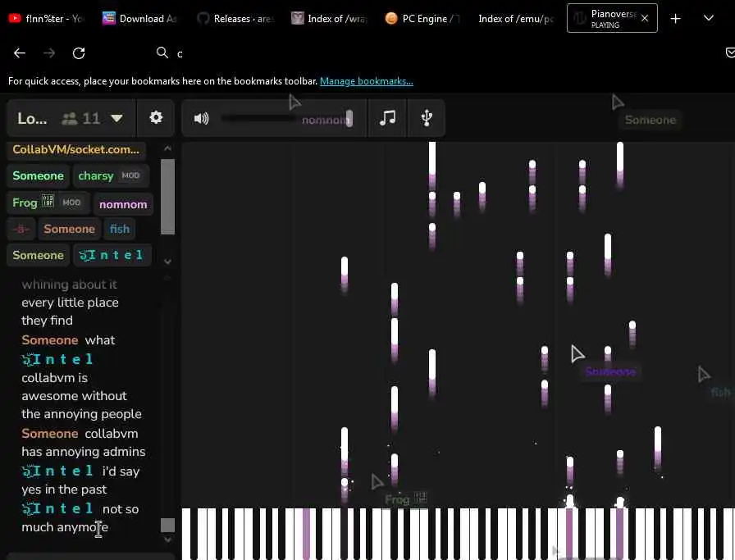Select the red -8- user chip
The height and width of the screenshot is (560, 735).
[21, 229]
